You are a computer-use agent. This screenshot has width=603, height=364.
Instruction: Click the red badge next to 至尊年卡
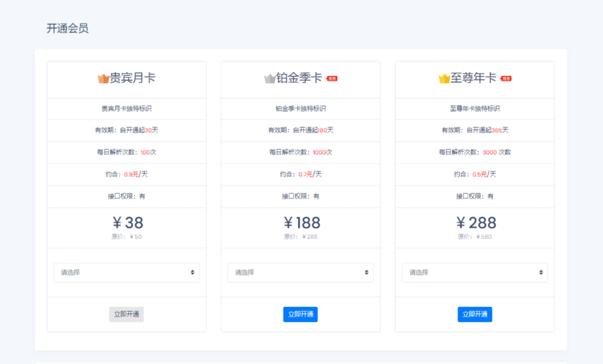point(506,78)
